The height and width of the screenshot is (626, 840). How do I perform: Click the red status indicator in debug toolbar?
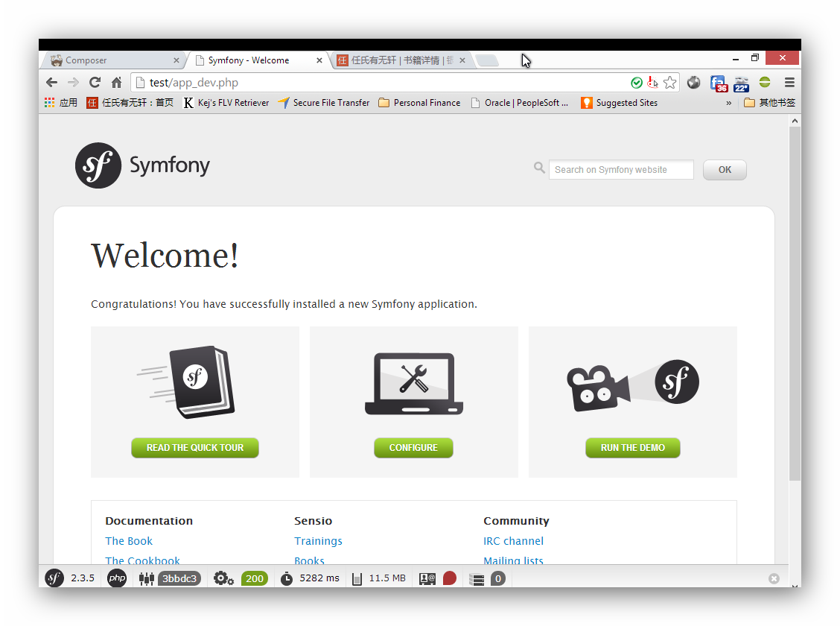coord(450,578)
